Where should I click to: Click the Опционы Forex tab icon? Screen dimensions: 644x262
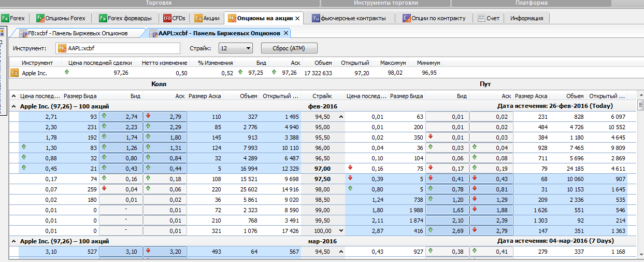40,18
